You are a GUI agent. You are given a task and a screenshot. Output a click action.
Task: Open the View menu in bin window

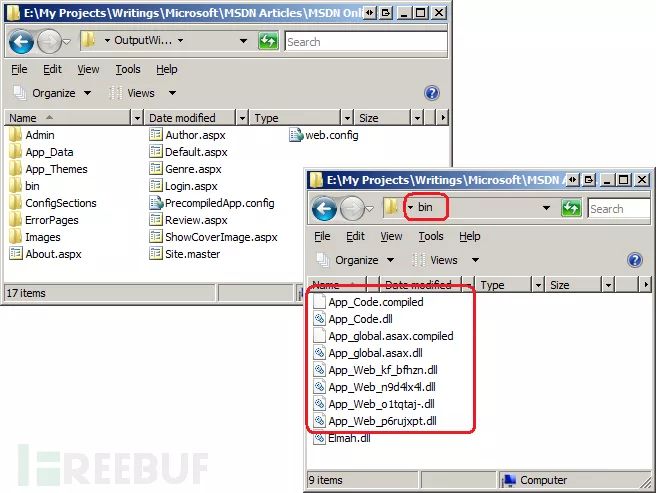tap(391, 236)
